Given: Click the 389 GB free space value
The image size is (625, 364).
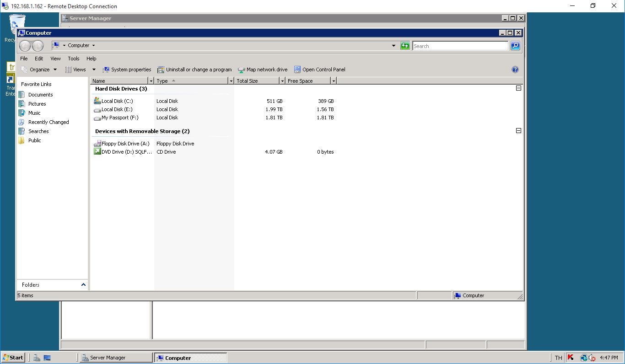Looking at the screenshot, I should point(326,101).
